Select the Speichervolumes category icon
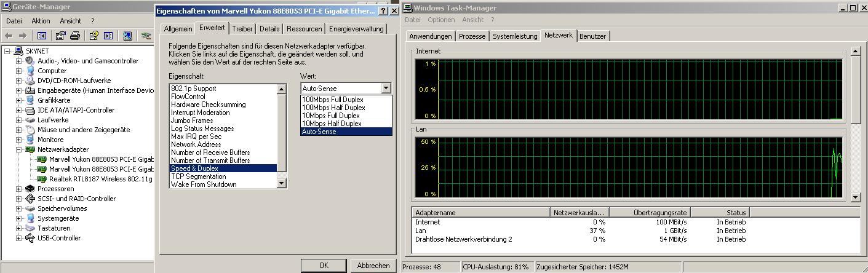 coord(30,208)
